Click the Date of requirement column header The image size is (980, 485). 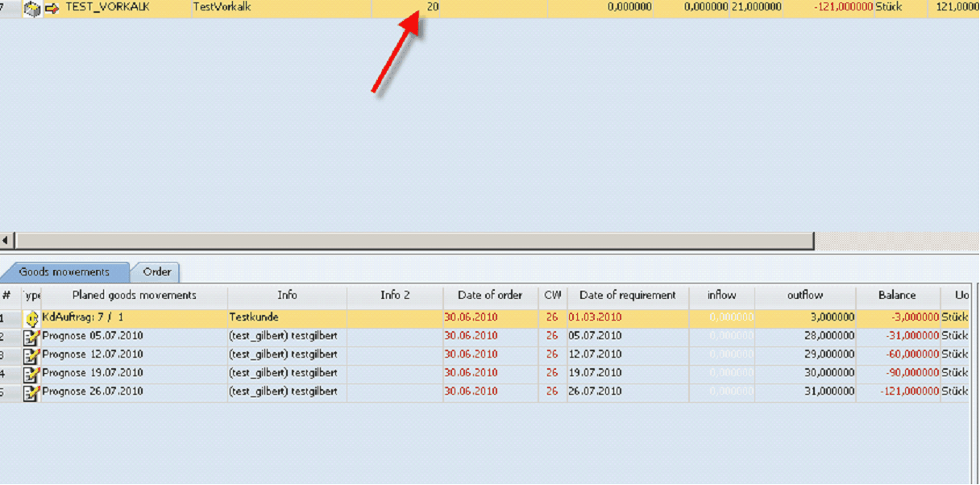tap(628, 296)
